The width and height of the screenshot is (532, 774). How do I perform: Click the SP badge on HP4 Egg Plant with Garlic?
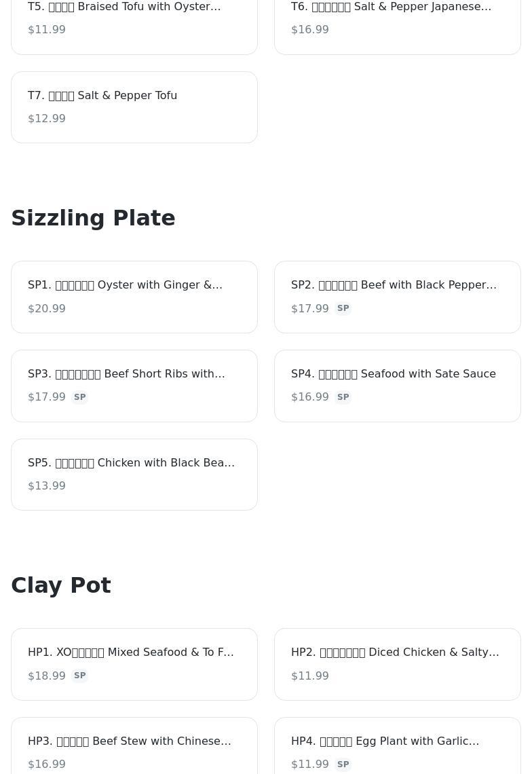click(x=343, y=764)
